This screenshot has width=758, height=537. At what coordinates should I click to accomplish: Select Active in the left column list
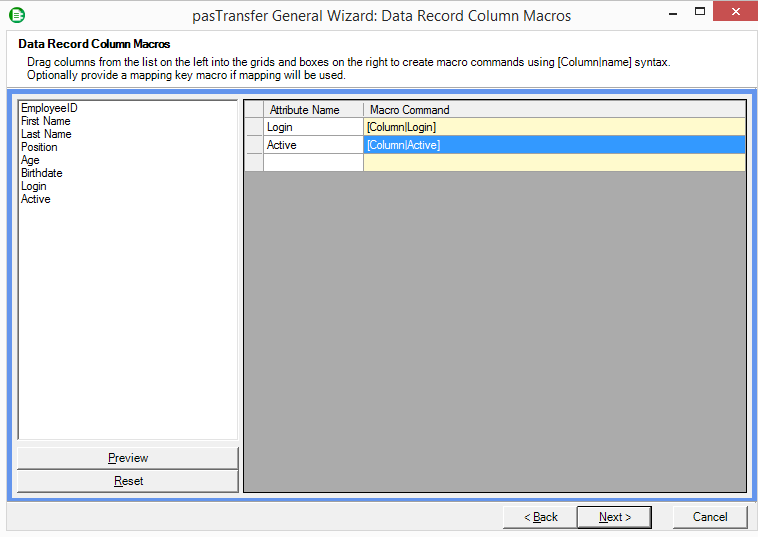[x=35, y=199]
